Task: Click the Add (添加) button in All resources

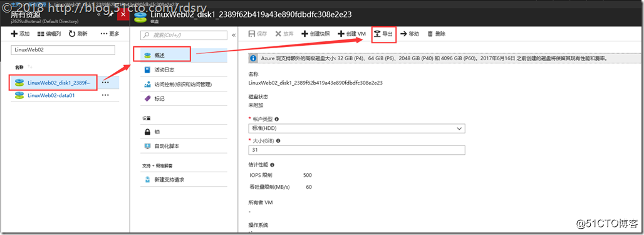Action: click(x=20, y=34)
